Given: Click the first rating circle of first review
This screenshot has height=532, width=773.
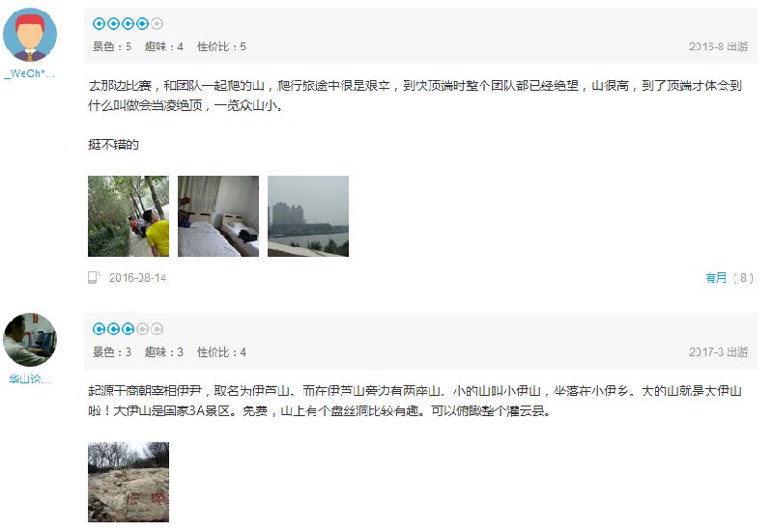Looking at the screenshot, I should 100,23.
